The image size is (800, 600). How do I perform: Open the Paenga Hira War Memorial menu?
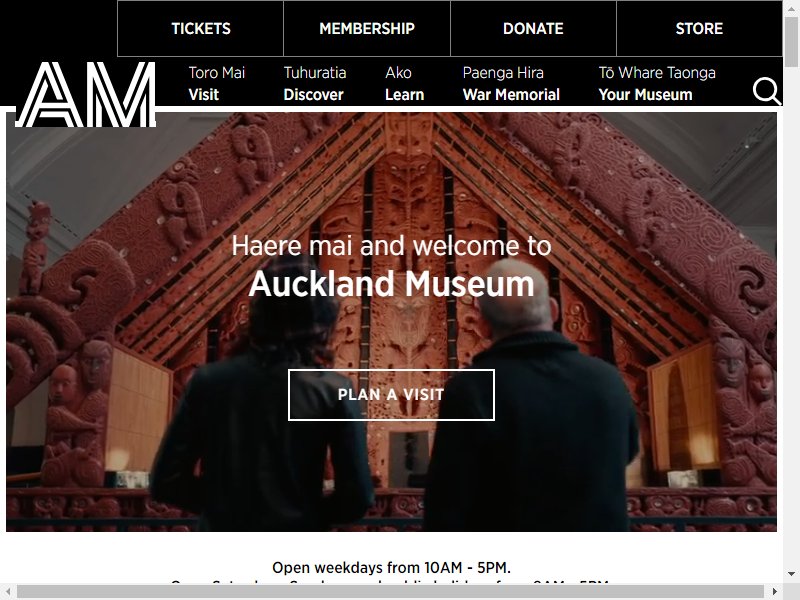click(x=511, y=84)
